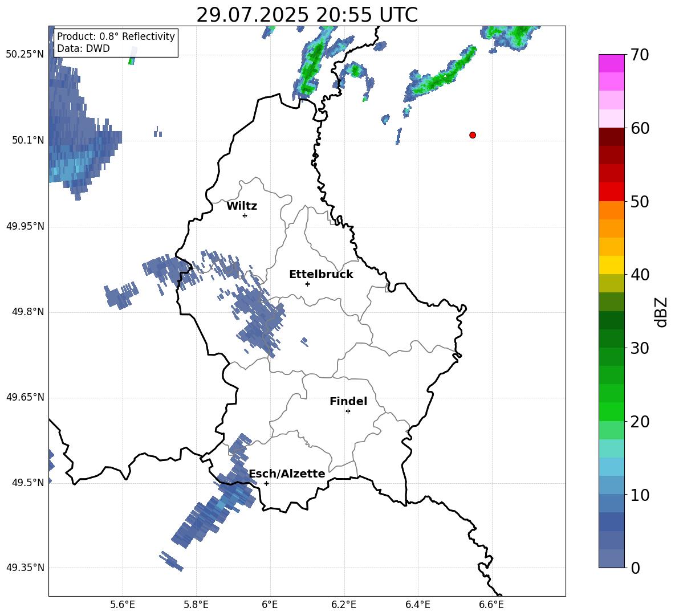Click the 6.6°E longitude tick label
Image resolution: width=675 pixels, height=616 pixels.
[x=491, y=605]
